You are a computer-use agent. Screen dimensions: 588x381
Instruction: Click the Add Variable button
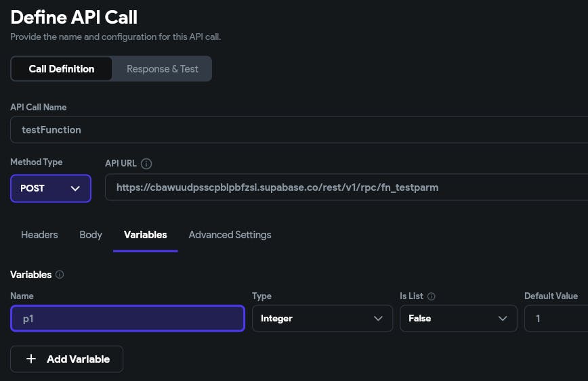(x=66, y=359)
